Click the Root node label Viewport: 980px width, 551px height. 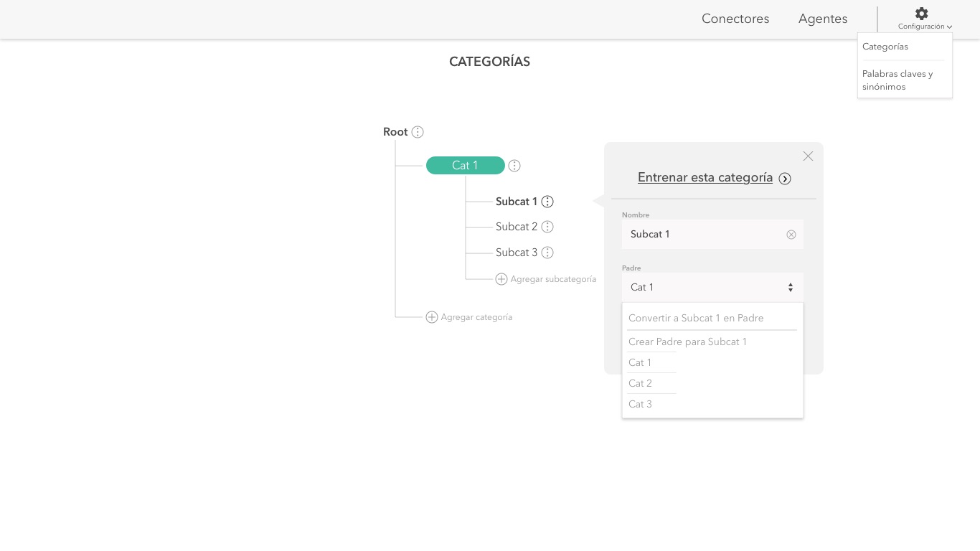pos(395,132)
